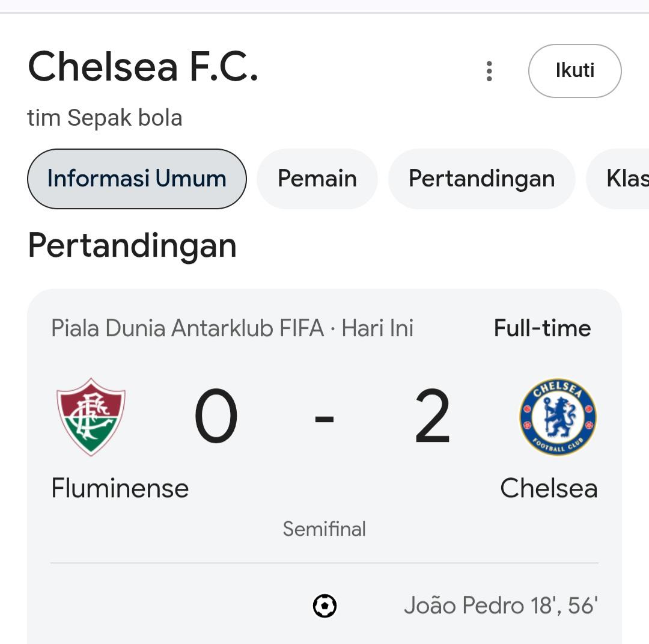Click the Fluminense team name
Screen dimensions: 649x644
click(120, 488)
